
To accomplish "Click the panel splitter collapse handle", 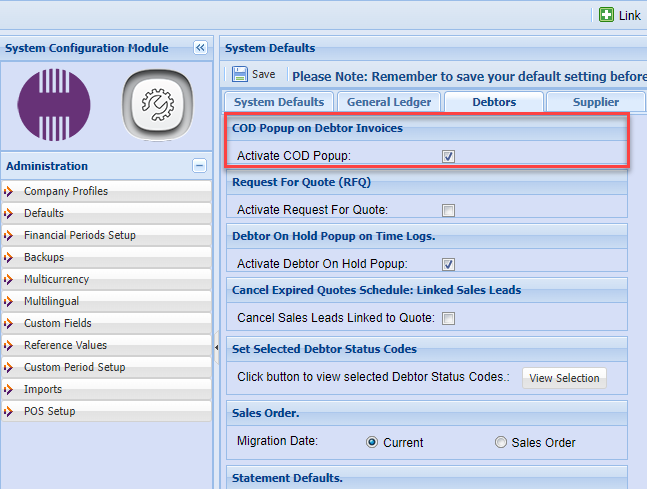I will point(217,347).
